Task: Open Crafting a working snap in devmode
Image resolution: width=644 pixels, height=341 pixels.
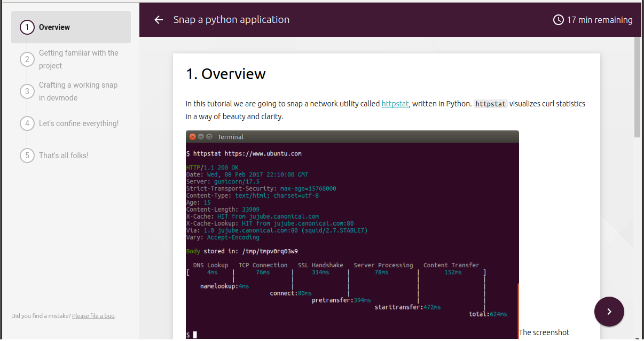Action: pos(78,91)
